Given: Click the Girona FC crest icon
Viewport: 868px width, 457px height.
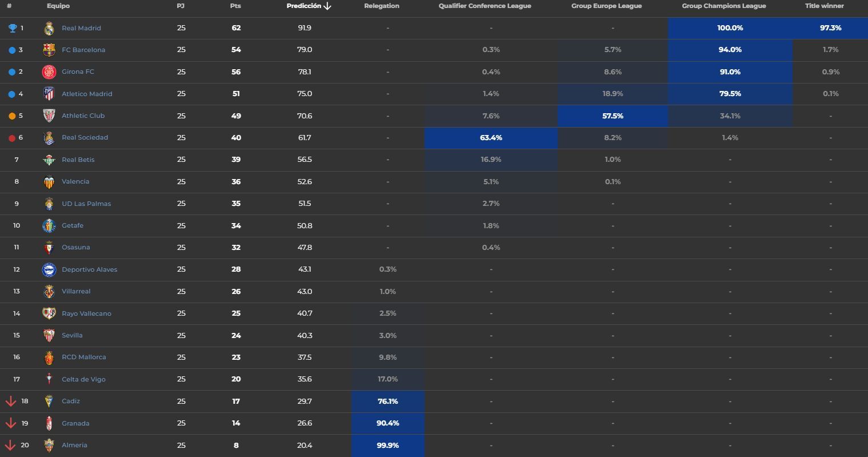Looking at the screenshot, I should click(49, 72).
